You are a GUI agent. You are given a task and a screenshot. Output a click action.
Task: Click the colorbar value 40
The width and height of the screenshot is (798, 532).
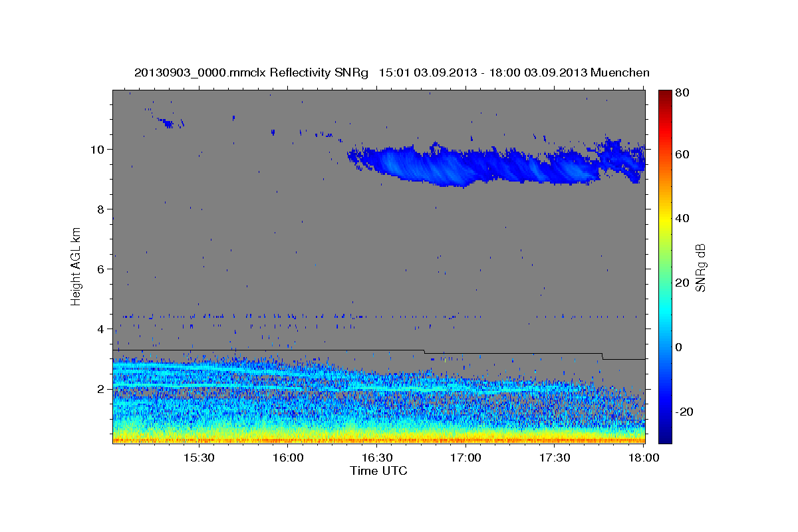coord(681,218)
